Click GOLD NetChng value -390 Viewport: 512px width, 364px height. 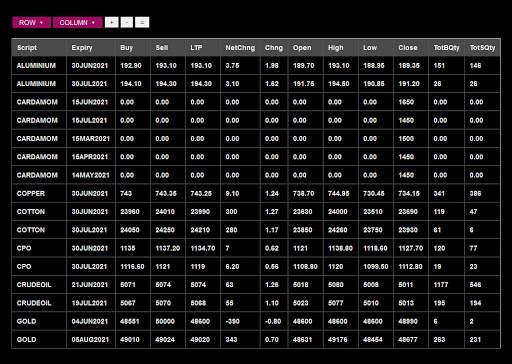click(x=232, y=321)
